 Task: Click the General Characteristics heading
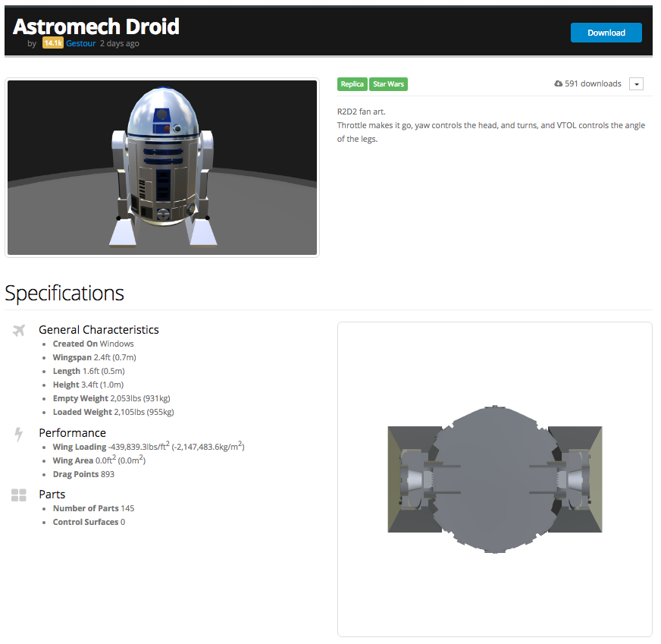click(x=99, y=330)
